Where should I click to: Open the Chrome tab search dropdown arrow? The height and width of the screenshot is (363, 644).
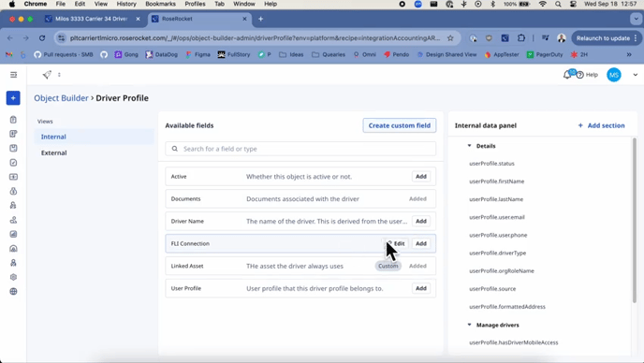[636, 19]
